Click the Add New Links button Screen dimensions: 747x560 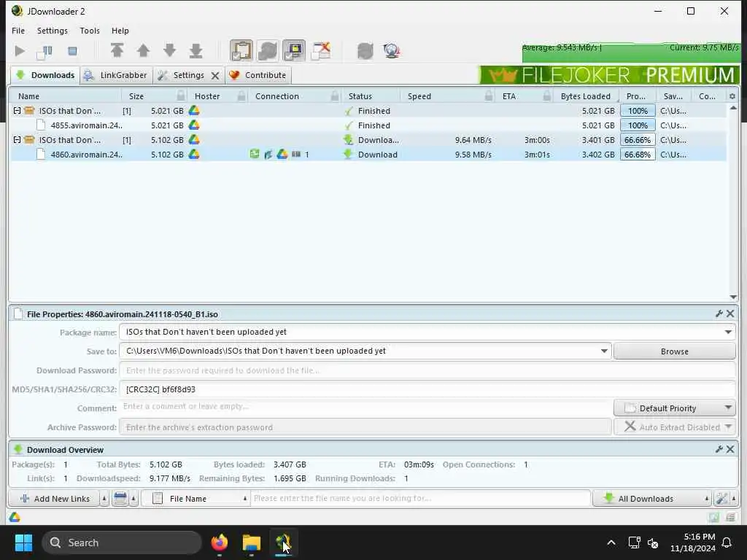54,499
